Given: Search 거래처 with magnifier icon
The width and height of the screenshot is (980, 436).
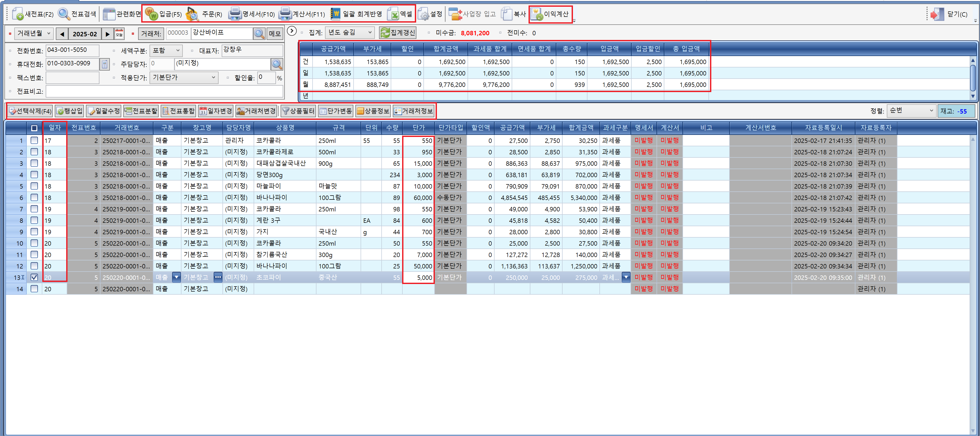Looking at the screenshot, I should (x=259, y=33).
